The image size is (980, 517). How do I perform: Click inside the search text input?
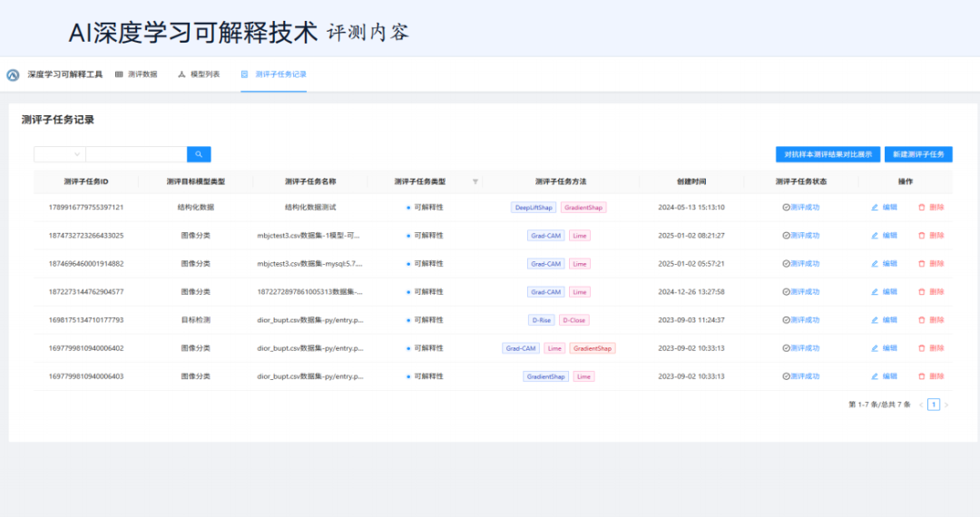tap(136, 154)
